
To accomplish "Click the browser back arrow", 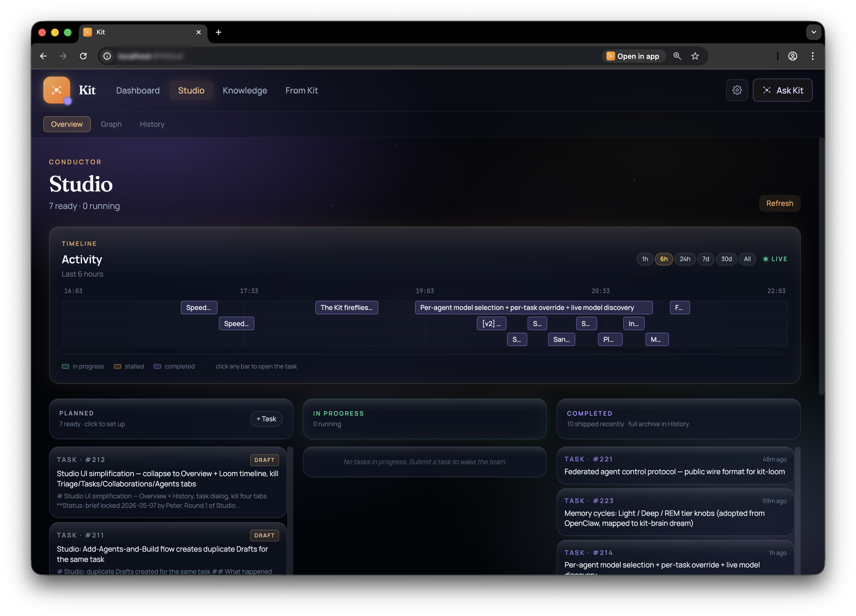I will (x=44, y=56).
